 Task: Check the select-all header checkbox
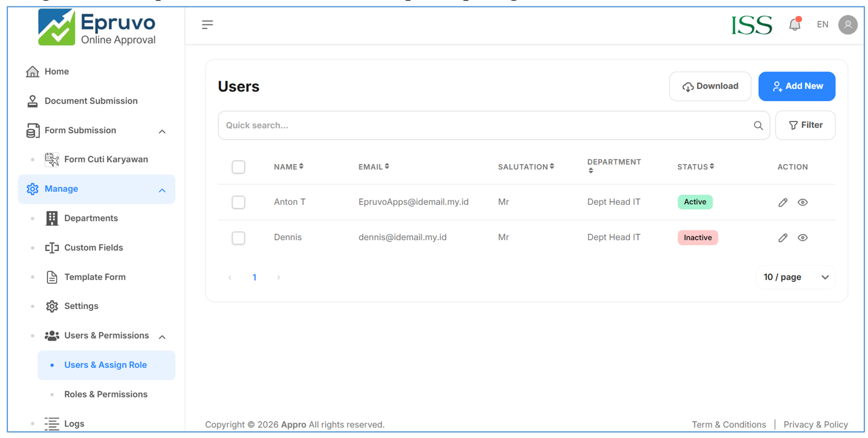click(x=239, y=167)
